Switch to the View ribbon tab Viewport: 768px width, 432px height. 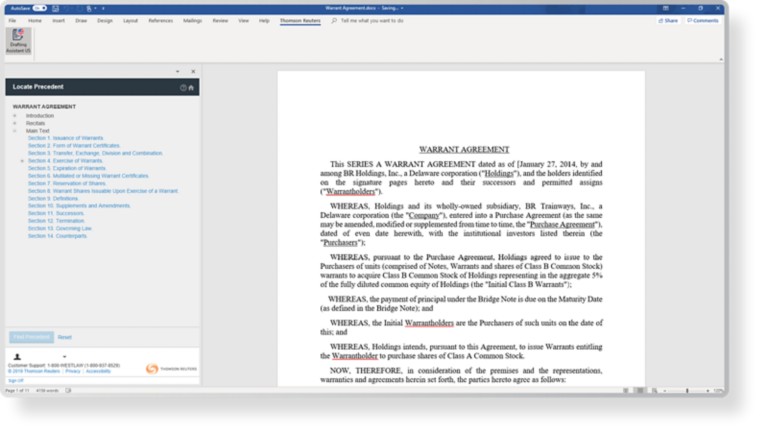[243, 21]
